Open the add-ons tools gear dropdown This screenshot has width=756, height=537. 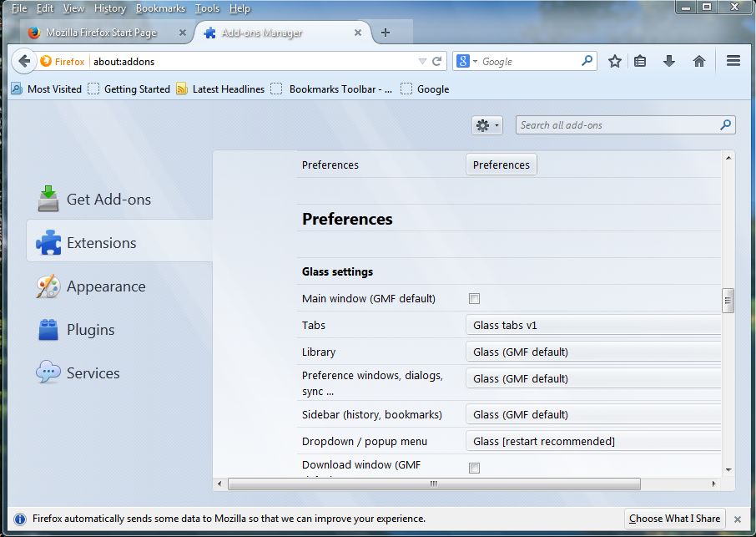[x=487, y=125]
